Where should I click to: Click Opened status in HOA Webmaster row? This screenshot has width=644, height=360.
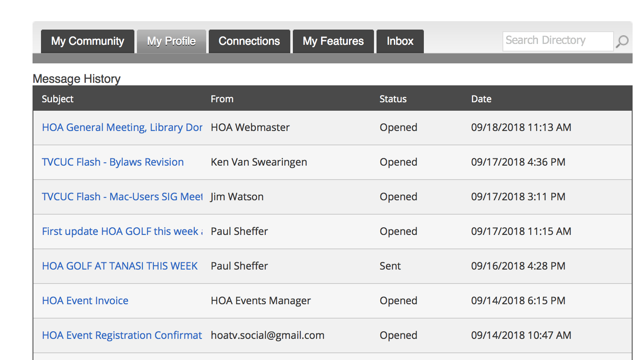[398, 128]
